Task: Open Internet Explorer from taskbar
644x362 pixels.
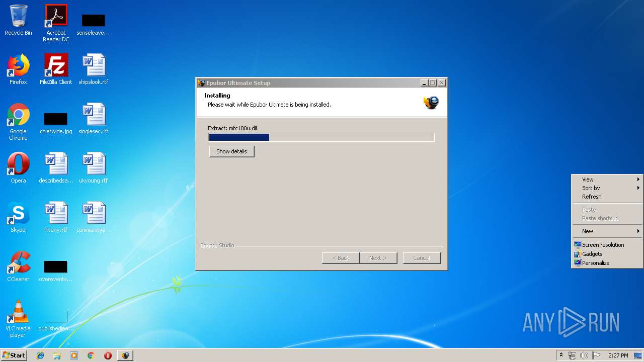Action: pyautogui.click(x=40, y=355)
